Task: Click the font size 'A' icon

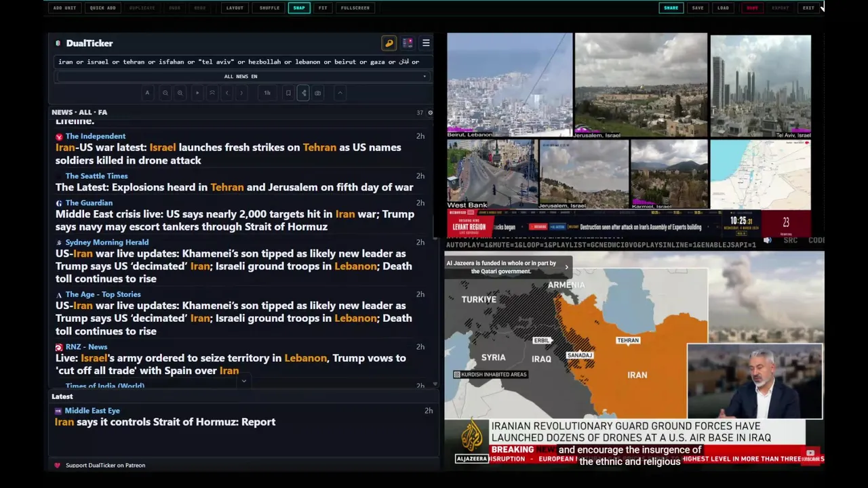Action: (147, 93)
